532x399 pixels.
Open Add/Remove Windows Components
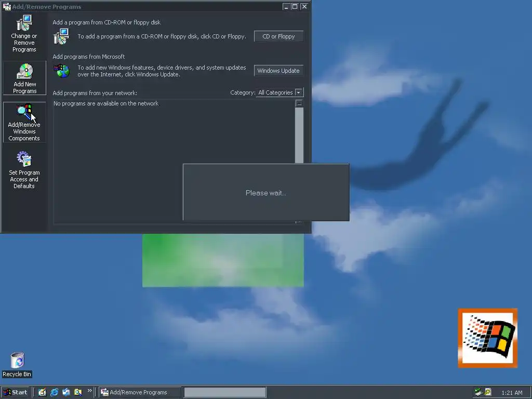[24, 122]
